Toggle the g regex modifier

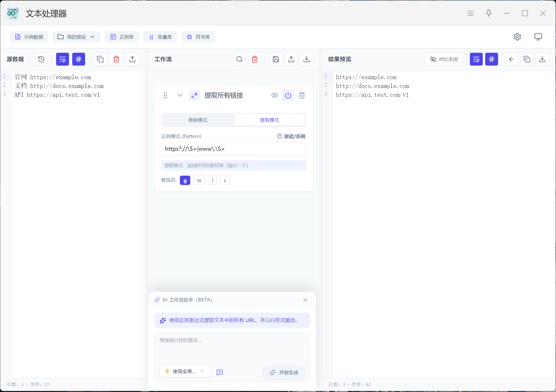(185, 180)
